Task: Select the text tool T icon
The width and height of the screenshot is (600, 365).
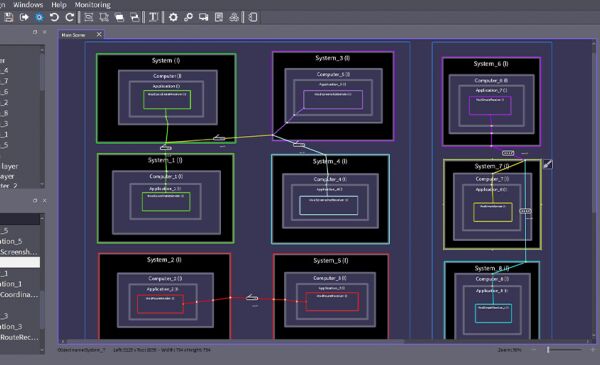Action: 153,17
